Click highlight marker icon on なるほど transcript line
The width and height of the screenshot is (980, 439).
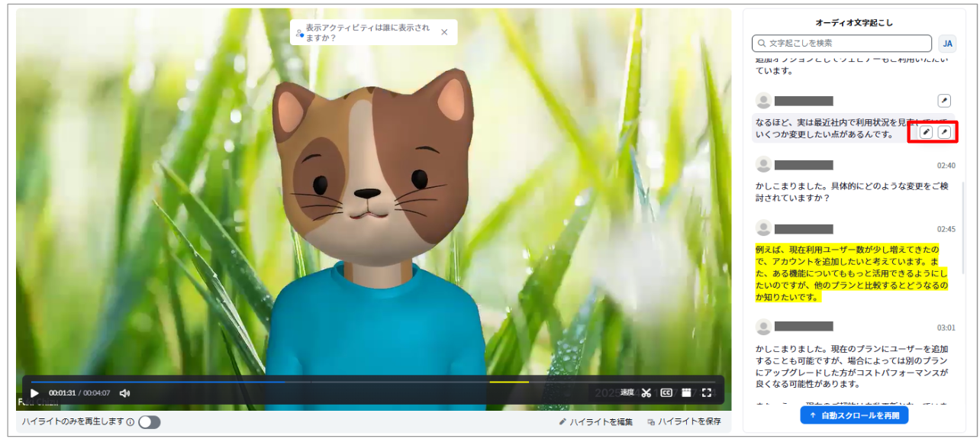tap(944, 132)
